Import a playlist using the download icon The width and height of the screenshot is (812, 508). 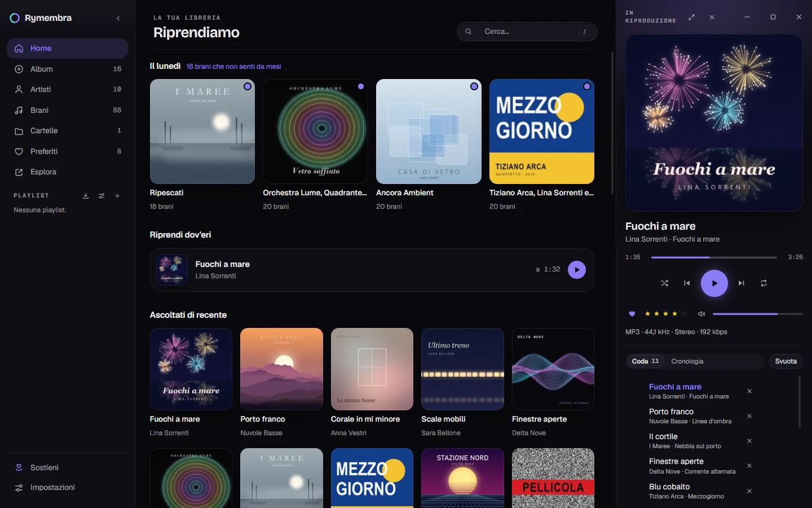click(86, 196)
